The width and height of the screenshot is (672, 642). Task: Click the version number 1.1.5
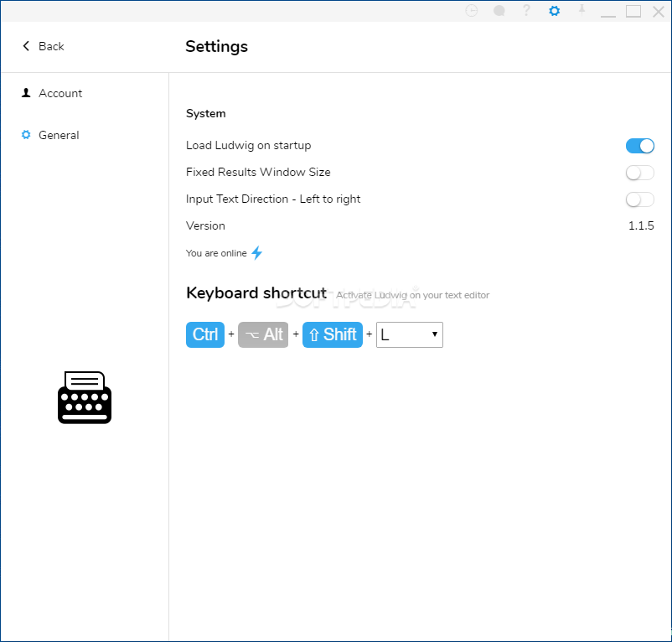point(641,225)
